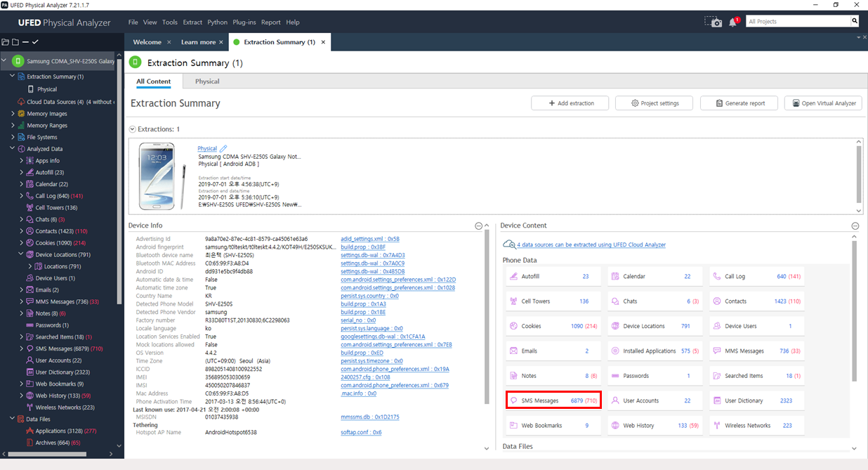Click the checkmark icon in tree toolbar
Screen dimensions: 868x470
(x=35, y=42)
